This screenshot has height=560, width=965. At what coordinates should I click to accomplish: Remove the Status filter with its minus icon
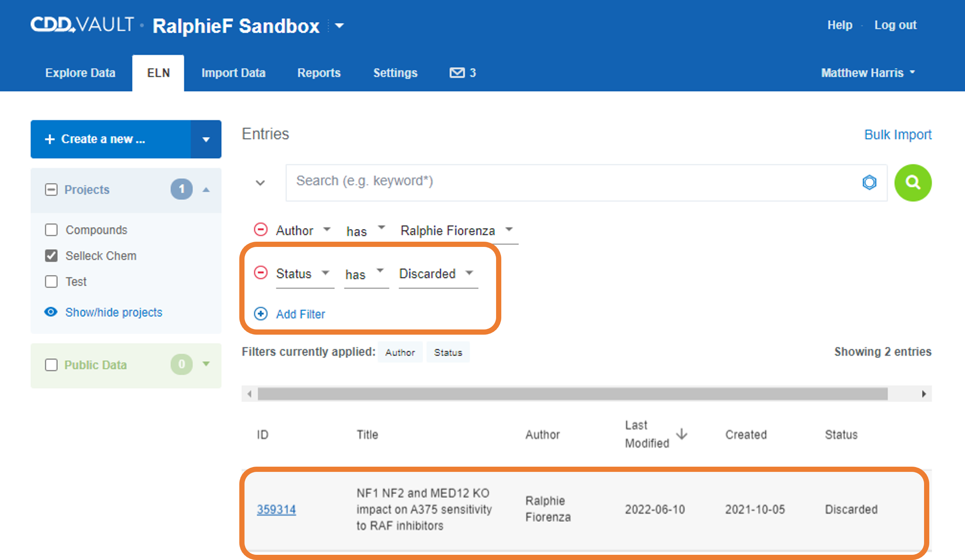click(261, 273)
